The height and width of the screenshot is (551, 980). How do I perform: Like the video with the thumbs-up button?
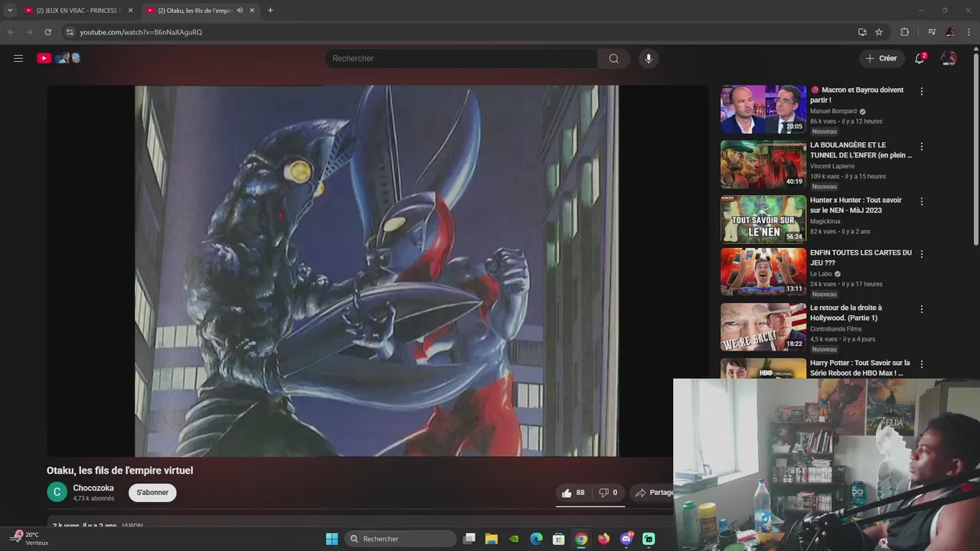(573, 493)
